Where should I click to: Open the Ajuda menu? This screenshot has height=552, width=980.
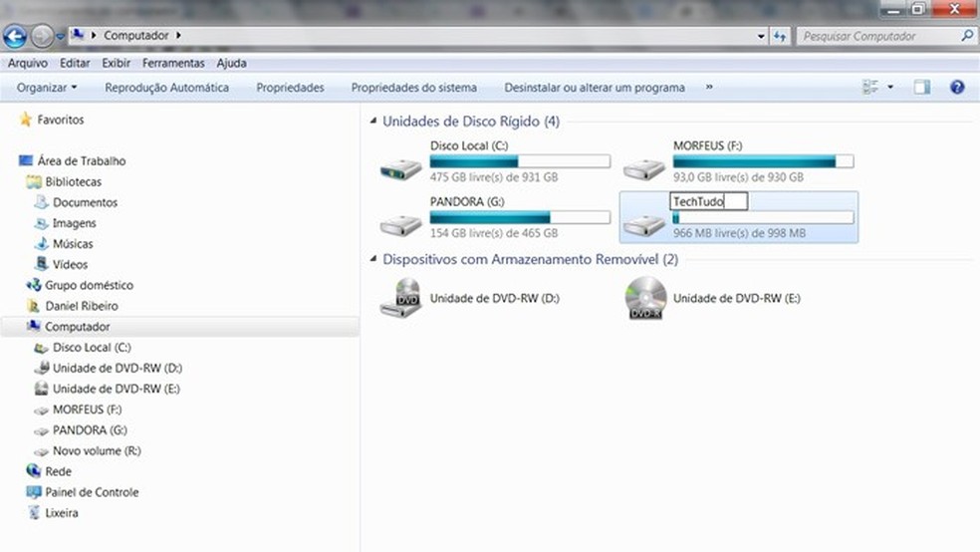[x=231, y=63]
